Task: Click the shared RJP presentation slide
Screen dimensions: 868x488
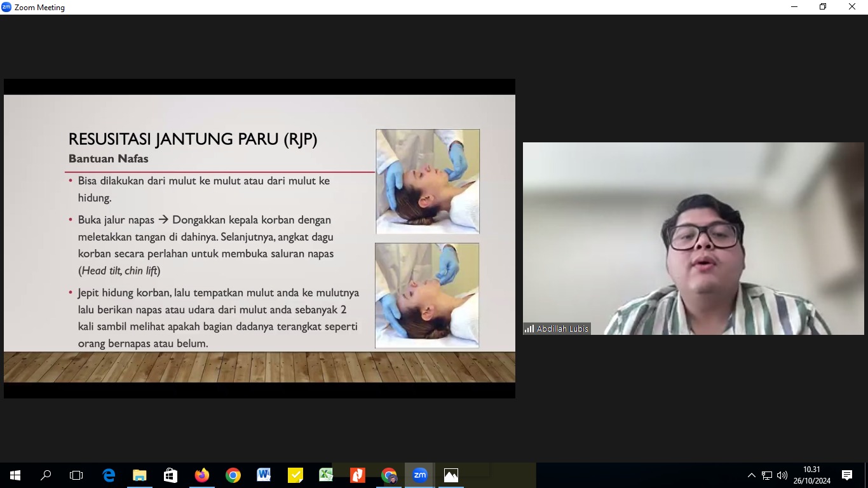Action: click(x=259, y=238)
